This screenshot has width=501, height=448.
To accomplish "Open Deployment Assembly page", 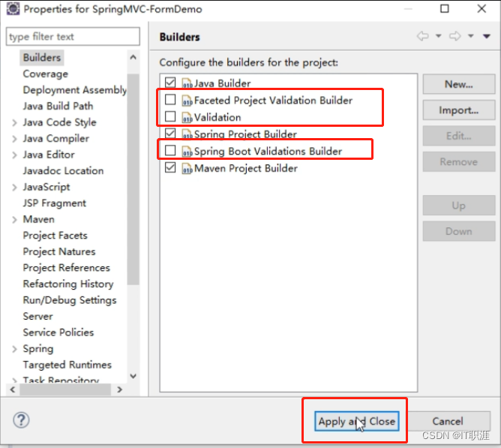I will (x=74, y=90).
